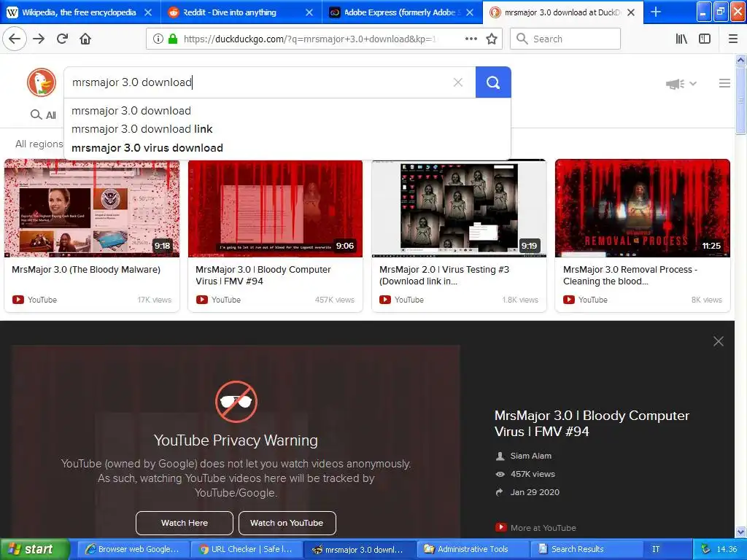This screenshot has width=747, height=560.
Task: Open a new browser tab
Action: click(656, 12)
